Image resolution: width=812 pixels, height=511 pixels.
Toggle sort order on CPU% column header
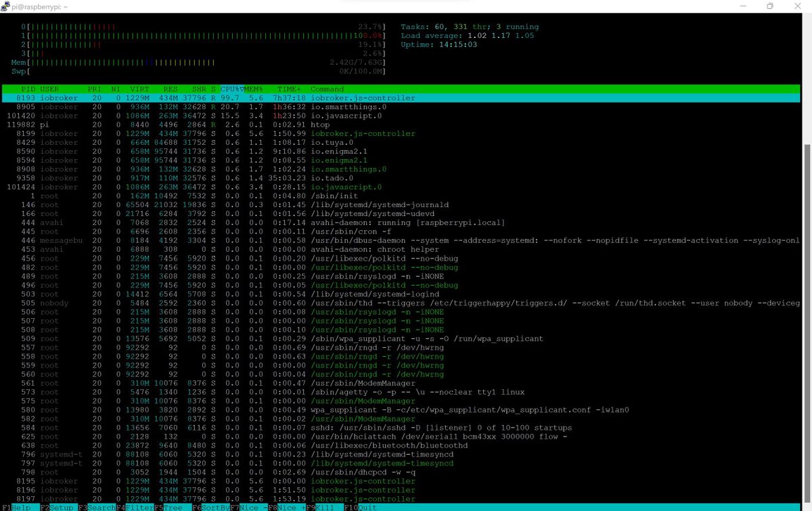(231, 89)
